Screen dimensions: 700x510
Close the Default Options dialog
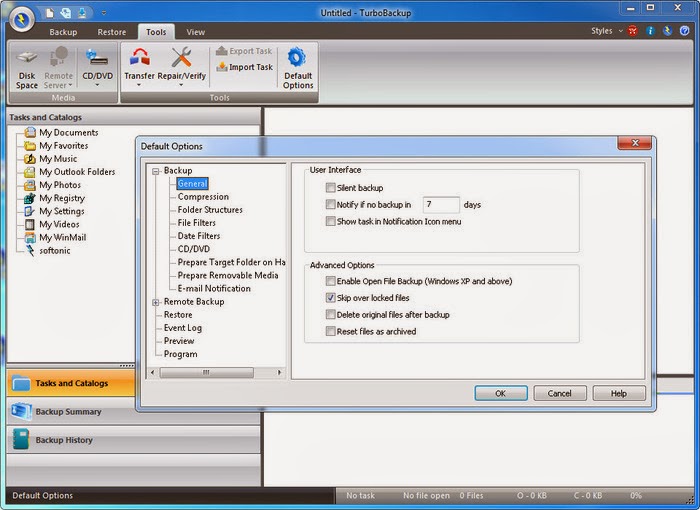pos(634,143)
